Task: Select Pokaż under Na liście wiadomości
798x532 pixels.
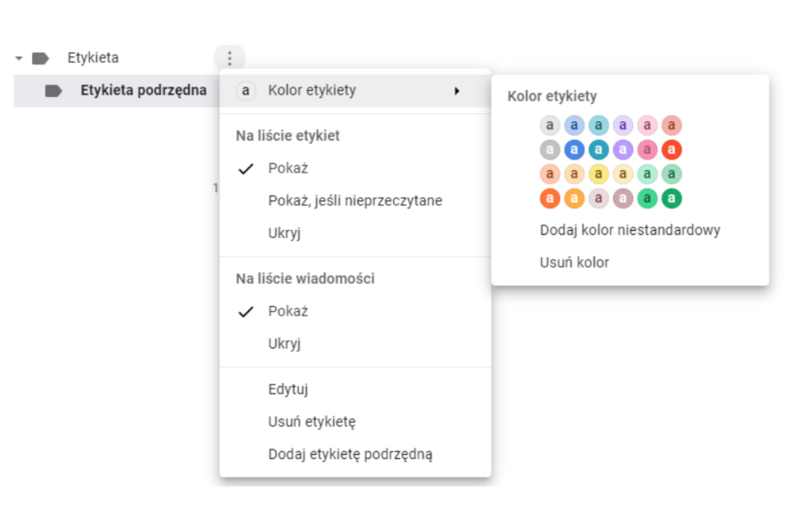Action: click(x=288, y=311)
